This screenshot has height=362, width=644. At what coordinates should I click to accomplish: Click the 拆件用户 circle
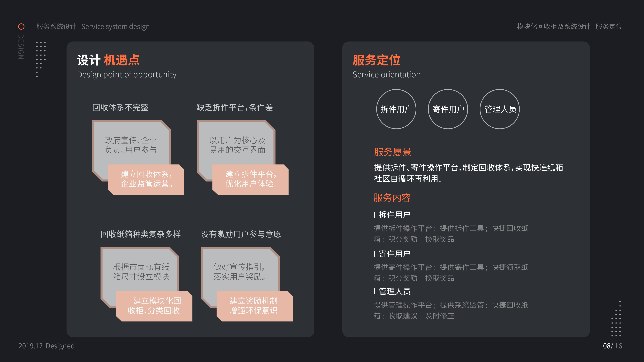[x=396, y=109]
